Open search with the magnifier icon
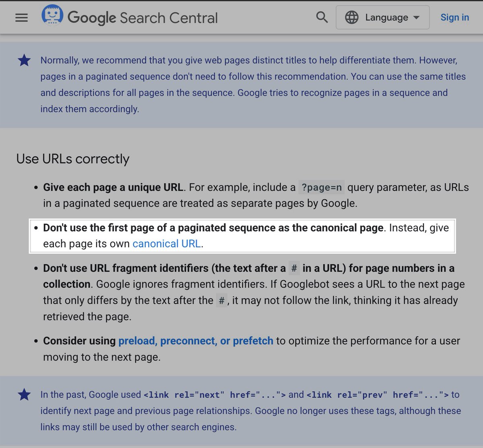This screenshot has width=483, height=448. click(x=322, y=17)
